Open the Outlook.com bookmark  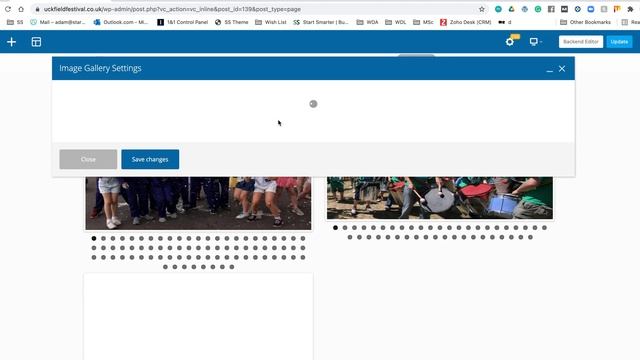(x=121, y=22)
